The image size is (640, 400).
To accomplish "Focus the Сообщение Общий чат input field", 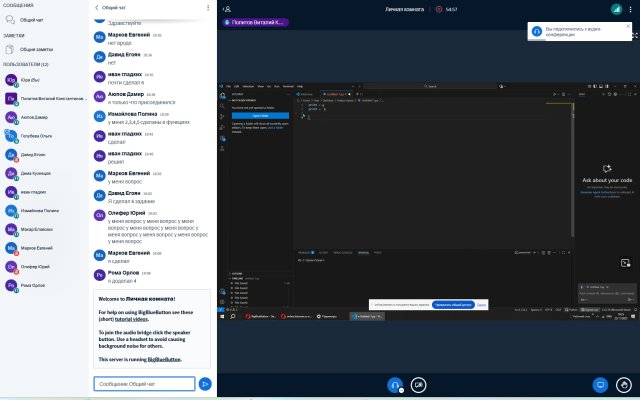I will pos(144,384).
